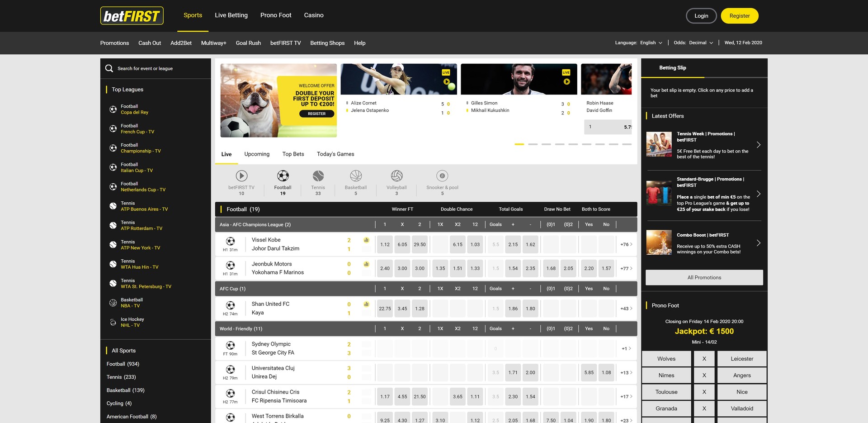This screenshot has width=868, height=423.
Task: Select the Snooker & pool filter icon
Action: [442, 176]
